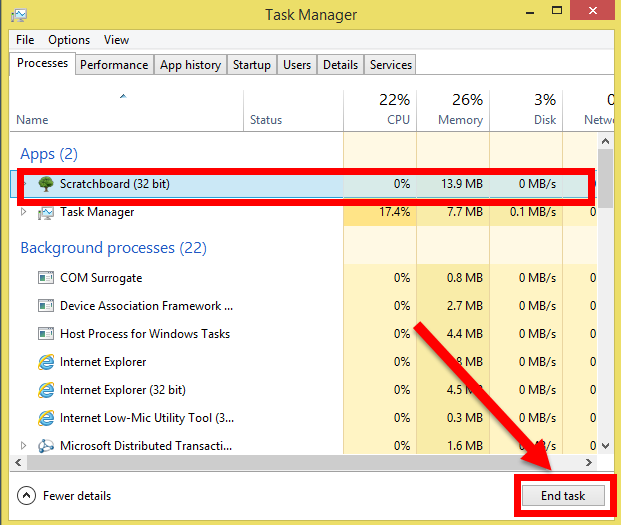This screenshot has height=525, width=621.
Task: Select the COM Surrogate row name
Action: point(101,278)
